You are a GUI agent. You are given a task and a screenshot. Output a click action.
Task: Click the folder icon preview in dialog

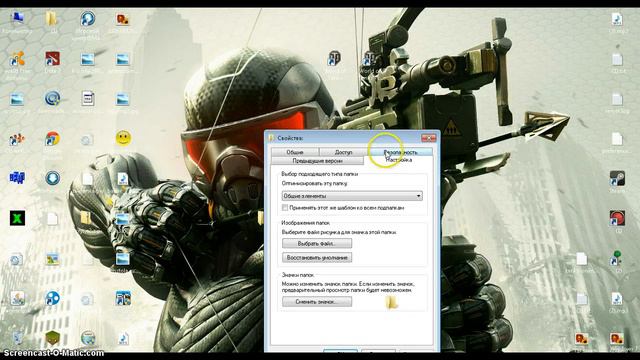(391, 302)
